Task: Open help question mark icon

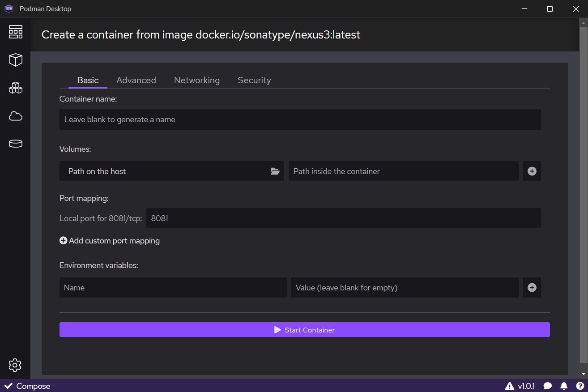Action: [x=580, y=386]
